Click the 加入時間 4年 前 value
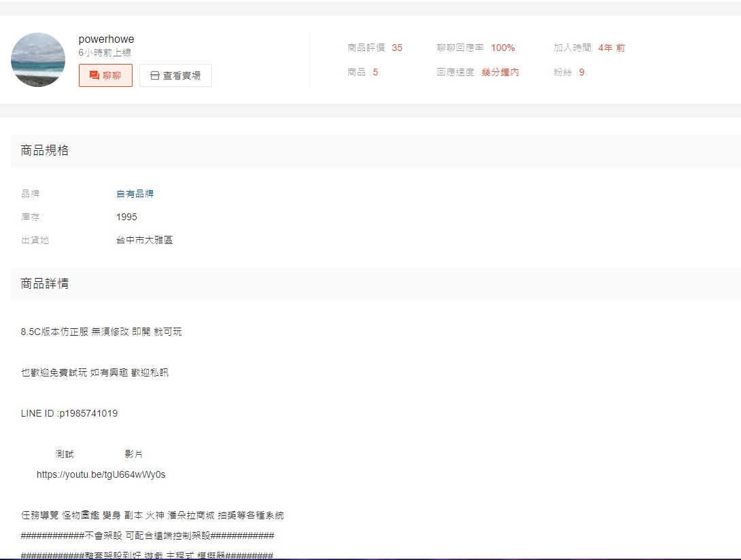 click(612, 48)
